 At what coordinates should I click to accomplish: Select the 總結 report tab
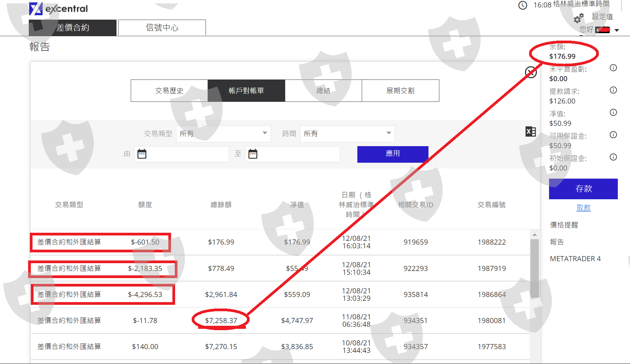pyautogui.click(x=323, y=91)
